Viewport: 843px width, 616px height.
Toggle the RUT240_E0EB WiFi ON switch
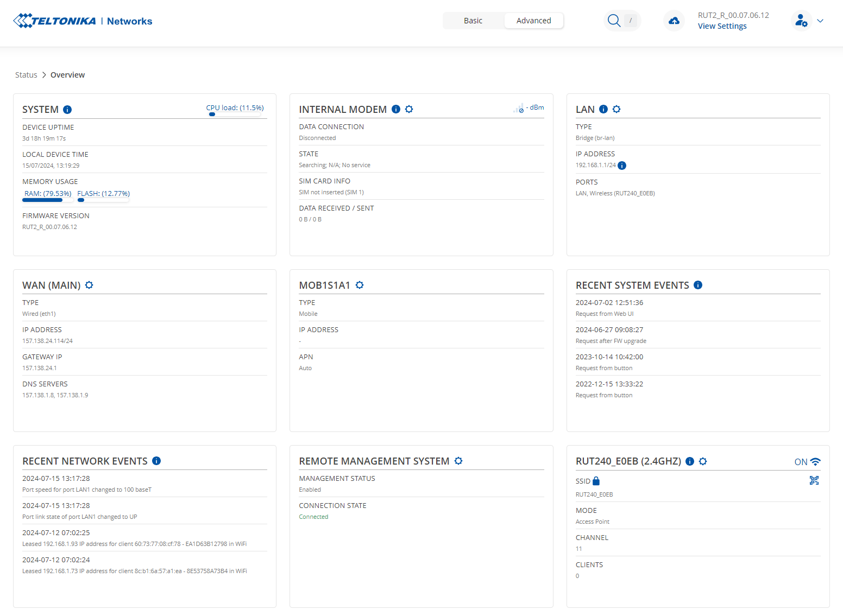click(807, 462)
